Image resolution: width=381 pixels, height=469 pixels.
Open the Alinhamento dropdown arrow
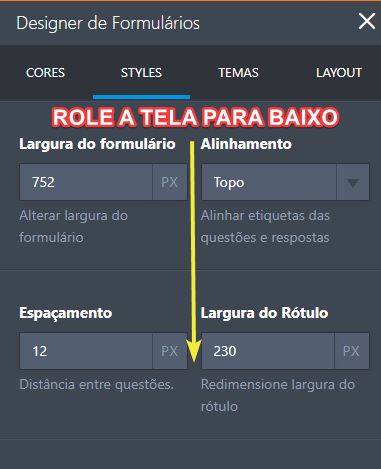tap(353, 182)
